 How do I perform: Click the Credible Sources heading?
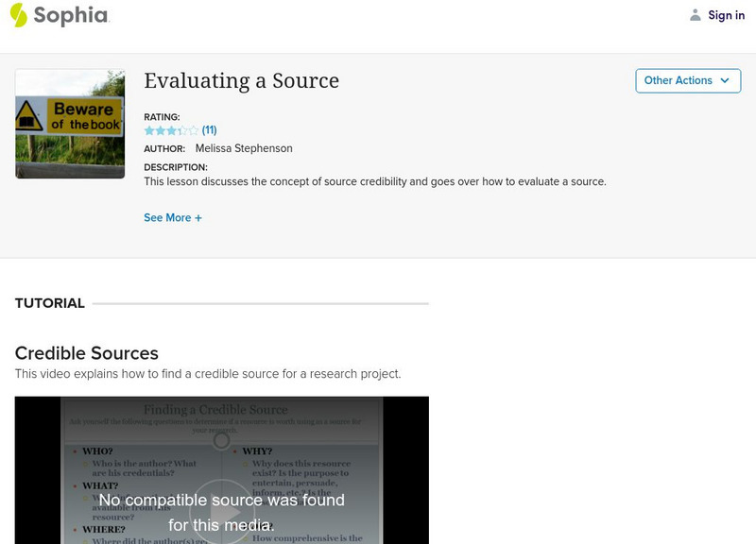pos(87,353)
